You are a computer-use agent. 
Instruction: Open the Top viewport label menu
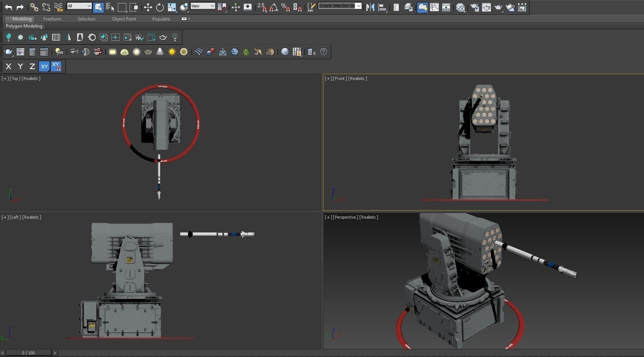tap(15, 78)
